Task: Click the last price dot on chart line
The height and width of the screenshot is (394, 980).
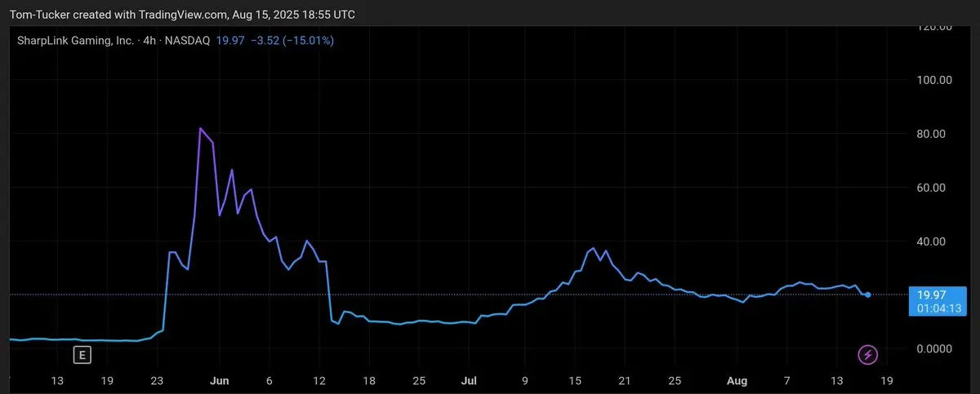Action: 867,294
